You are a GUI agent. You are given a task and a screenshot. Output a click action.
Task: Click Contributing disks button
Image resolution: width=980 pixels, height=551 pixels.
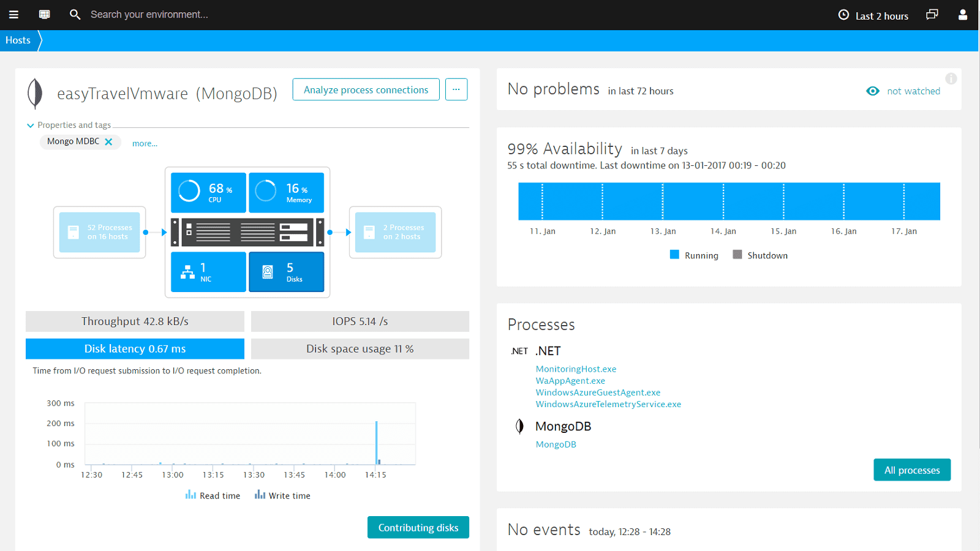[418, 528]
